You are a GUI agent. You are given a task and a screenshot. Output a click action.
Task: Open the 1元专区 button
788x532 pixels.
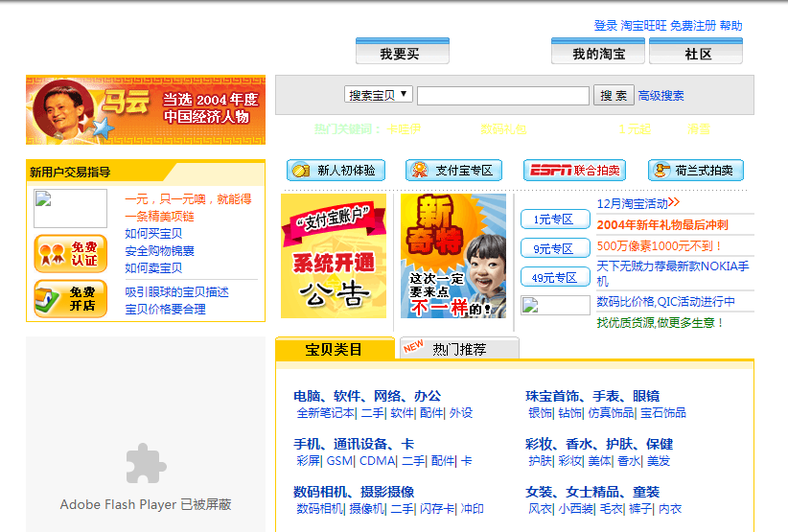pos(555,219)
